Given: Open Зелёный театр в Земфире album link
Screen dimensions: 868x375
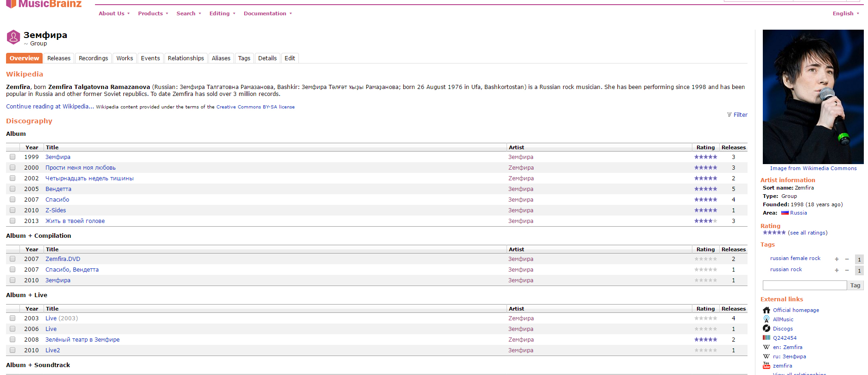Looking at the screenshot, I should click(x=82, y=340).
